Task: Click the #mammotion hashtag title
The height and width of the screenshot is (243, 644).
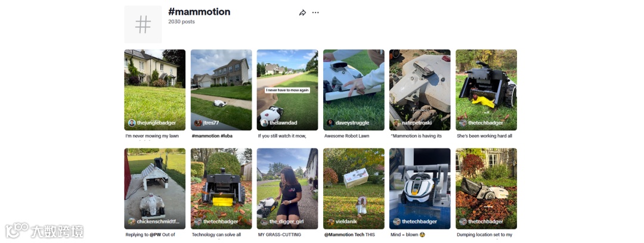Action: click(199, 12)
